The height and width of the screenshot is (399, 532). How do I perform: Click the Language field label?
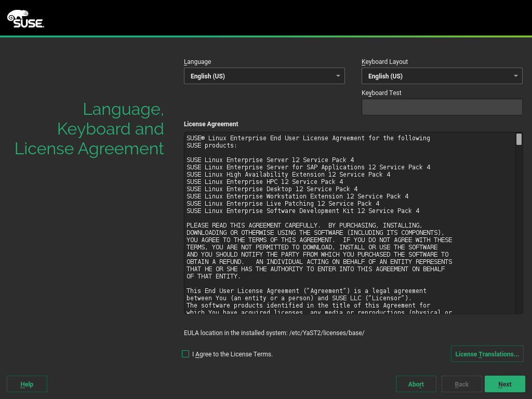coord(197,62)
